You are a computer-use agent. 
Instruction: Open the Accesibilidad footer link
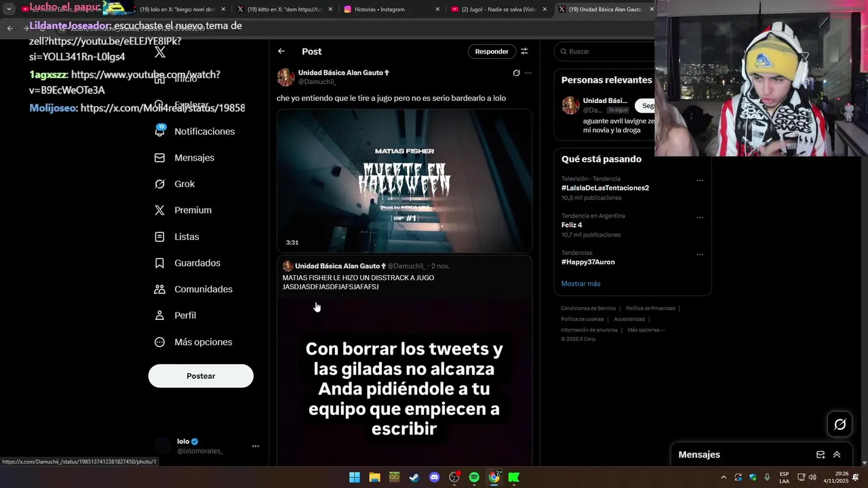pyautogui.click(x=629, y=319)
